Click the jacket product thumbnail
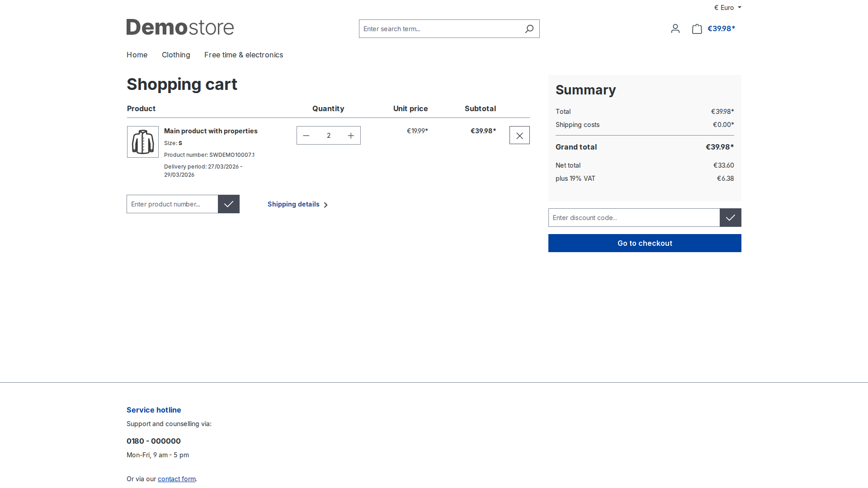Viewport: 868px width, 488px height. pos(143,142)
